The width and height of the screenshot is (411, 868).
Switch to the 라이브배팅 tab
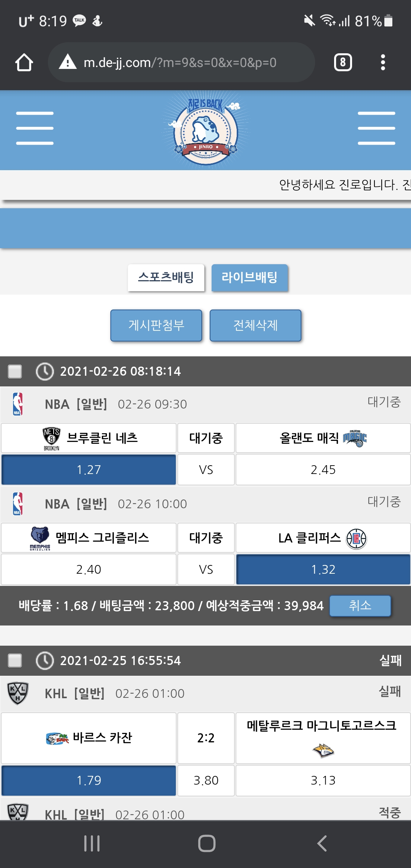[x=250, y=278]
